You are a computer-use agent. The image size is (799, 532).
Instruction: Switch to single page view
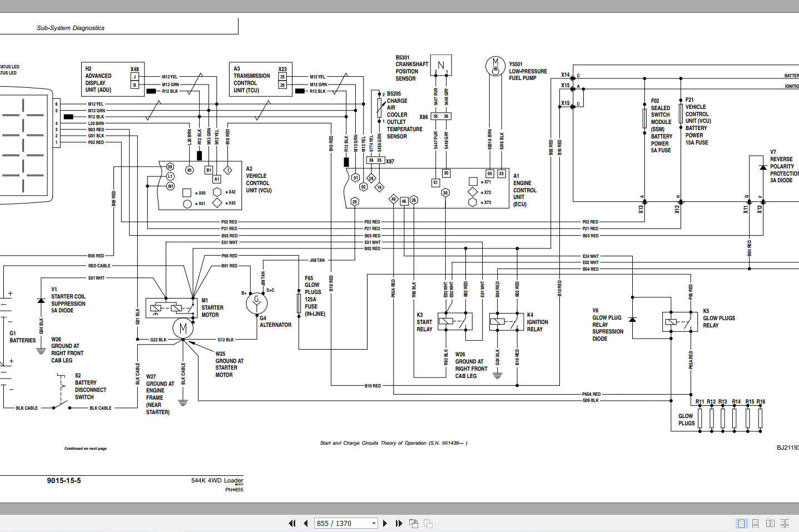click(x=741, y=523)
